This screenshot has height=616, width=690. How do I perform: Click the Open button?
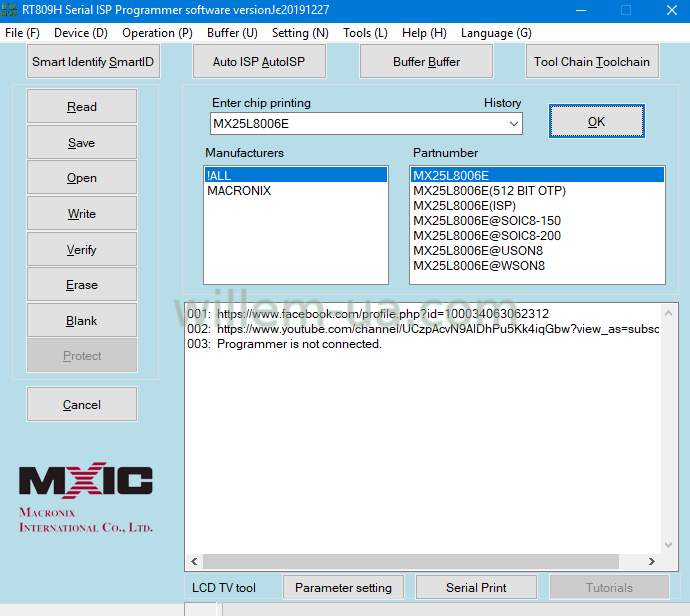[x=82, y=178]
